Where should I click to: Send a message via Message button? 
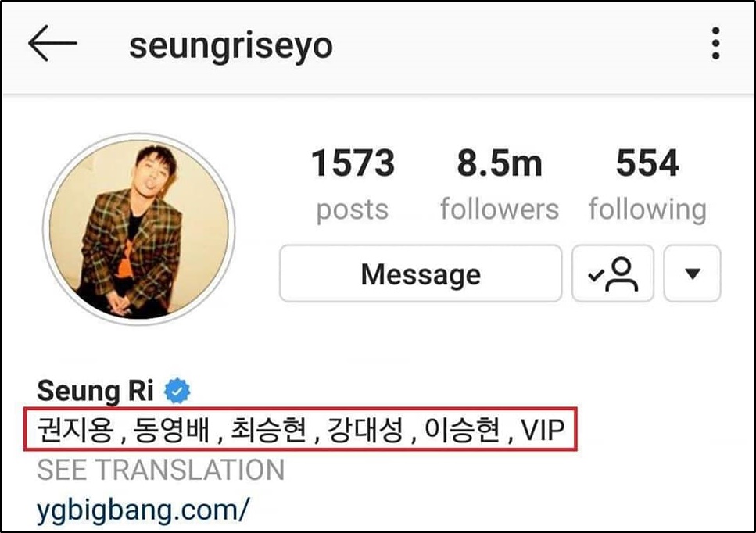(421, 274)
